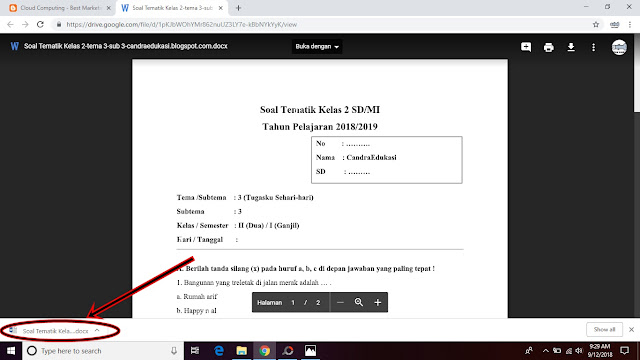The width and height of the screenshot is (640, 360).
Task: Open the Google account avatar
Action: 619,47
